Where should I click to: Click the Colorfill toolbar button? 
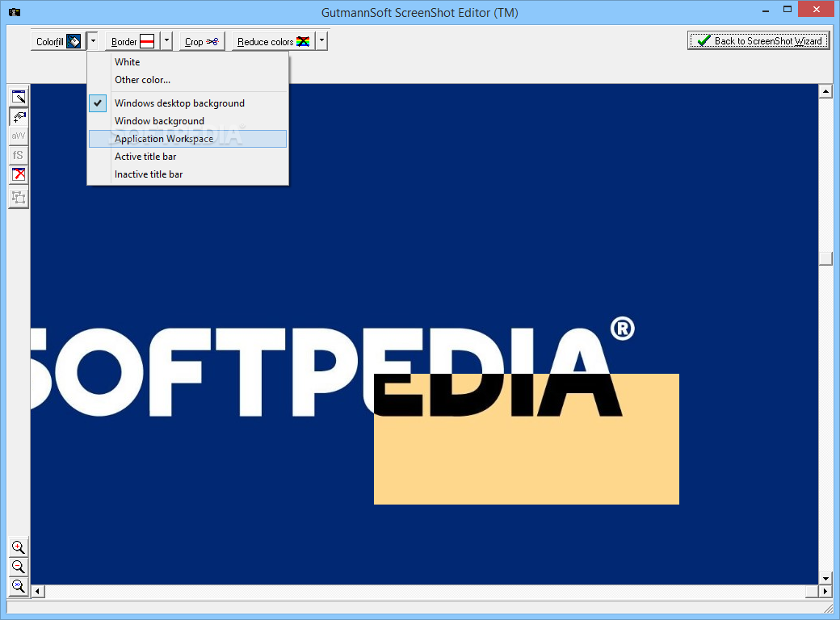pos(58,41)
